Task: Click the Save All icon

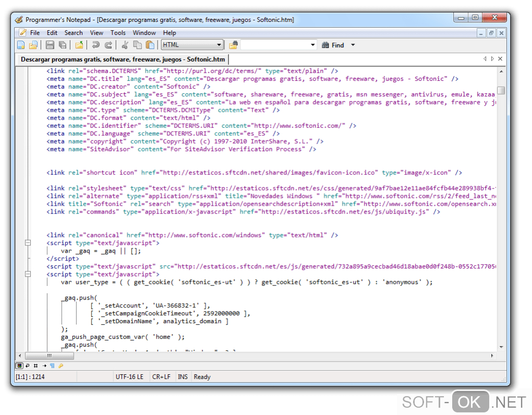Action: [63, 45]
